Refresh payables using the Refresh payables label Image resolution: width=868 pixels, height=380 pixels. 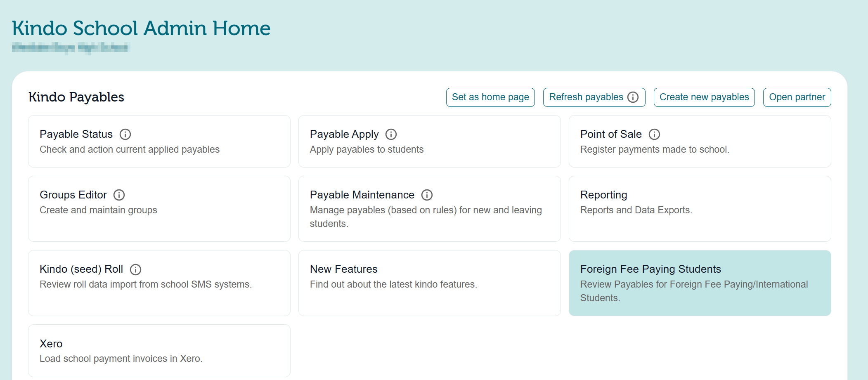(586, 97)
